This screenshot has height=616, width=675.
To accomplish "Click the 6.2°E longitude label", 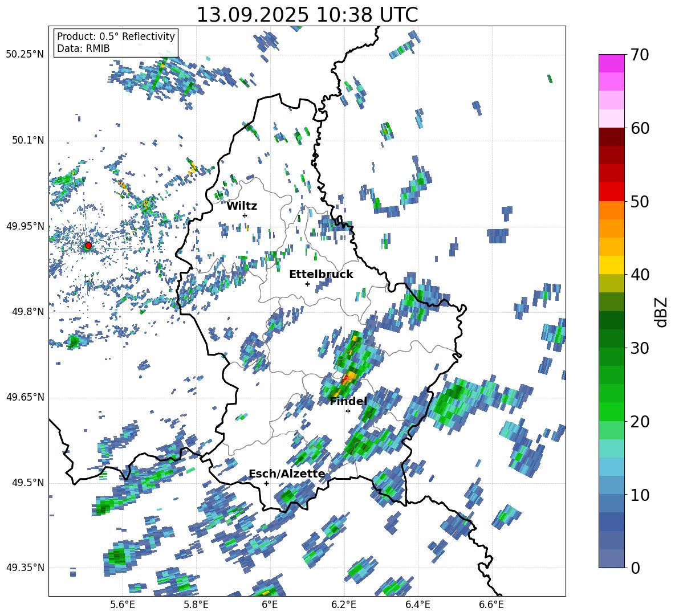I will [344, 605].
